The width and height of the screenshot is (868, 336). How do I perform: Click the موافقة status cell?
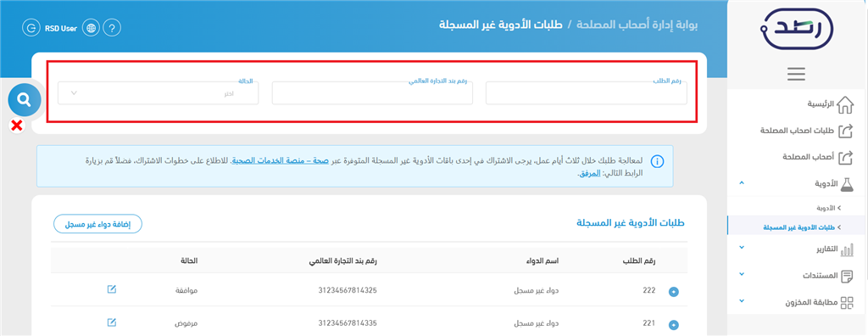click(x=186, y=290)
